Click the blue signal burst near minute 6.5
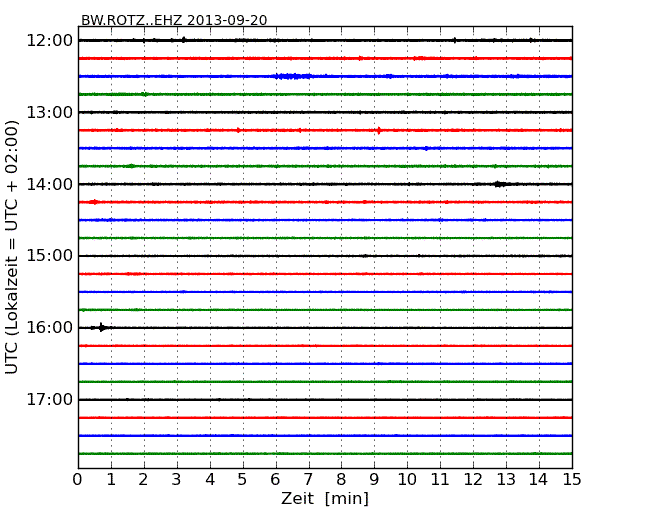This screenshot has height=520, width=650. coord(294,76)
